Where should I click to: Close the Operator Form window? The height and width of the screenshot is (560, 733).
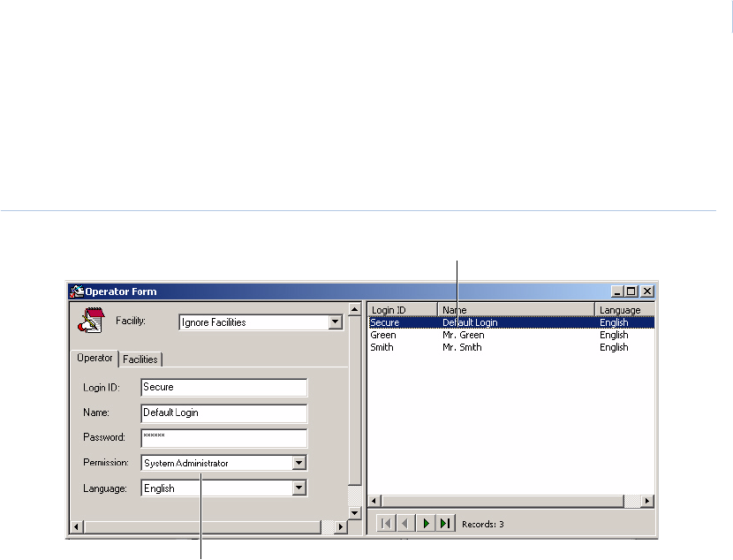point(647,291)
